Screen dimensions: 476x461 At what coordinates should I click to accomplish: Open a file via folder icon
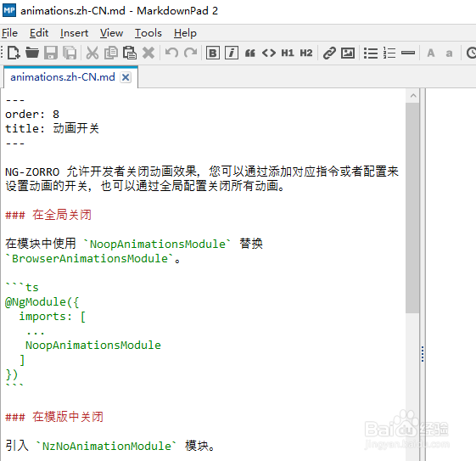point(32,53)
